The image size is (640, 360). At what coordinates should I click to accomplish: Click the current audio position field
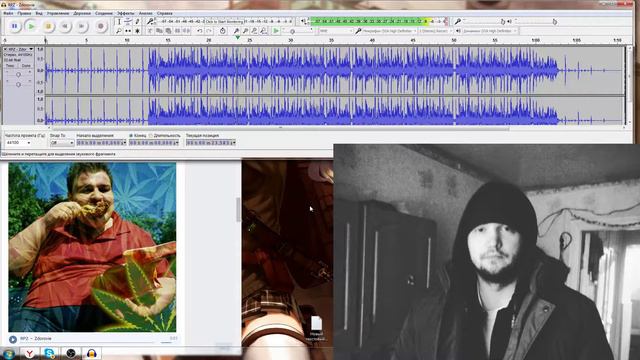211,142
